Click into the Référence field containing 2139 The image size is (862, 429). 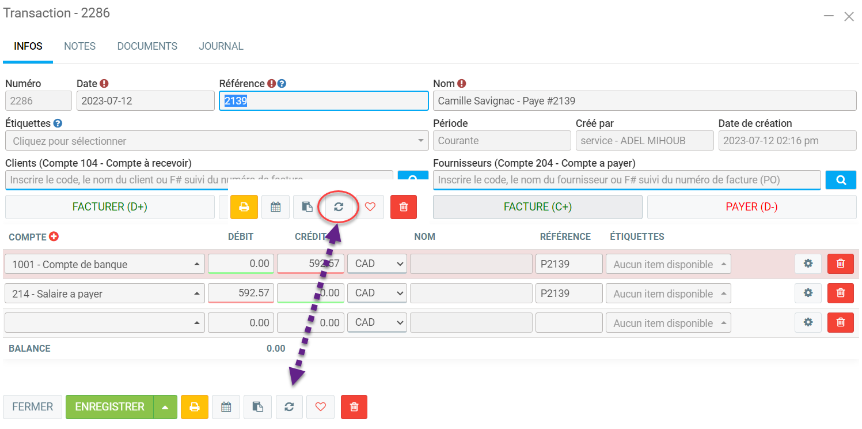[322, 101]
